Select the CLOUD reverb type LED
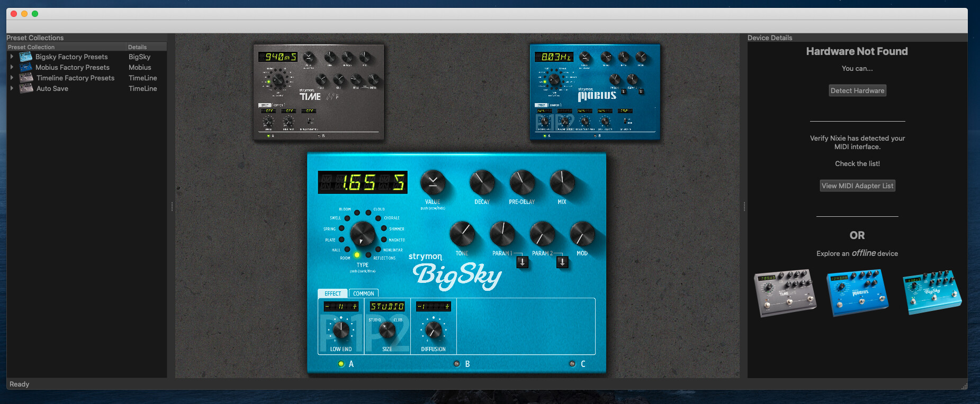This screenshot has height=404, width=980. [368, 213]
